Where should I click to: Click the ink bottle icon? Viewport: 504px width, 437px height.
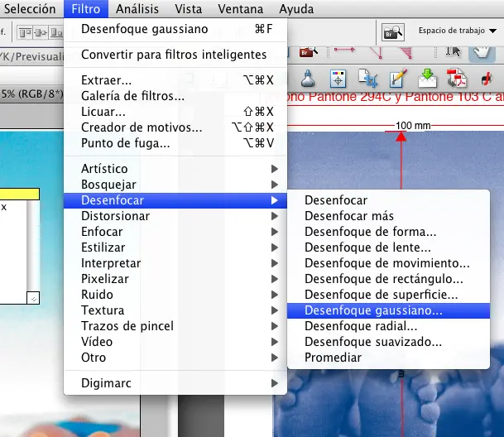308,79
